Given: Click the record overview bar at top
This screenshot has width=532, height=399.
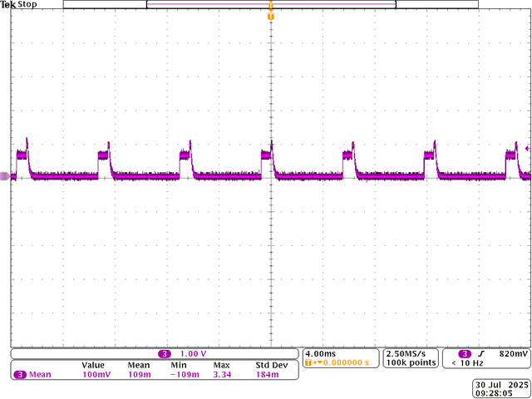Looking at the screenshot, I should 271,4.
